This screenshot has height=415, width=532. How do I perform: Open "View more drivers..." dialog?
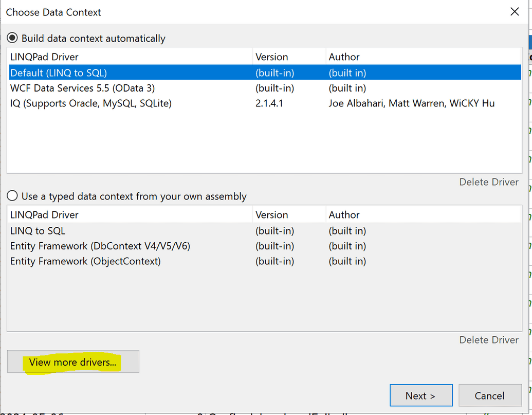(x=72, y=361)
